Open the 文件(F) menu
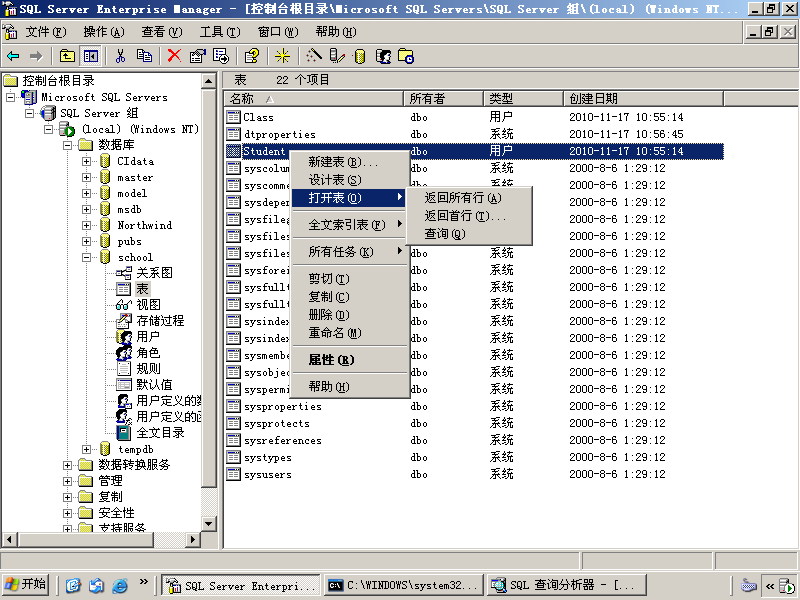Screen dimensions: 800x600 (46, 32)
